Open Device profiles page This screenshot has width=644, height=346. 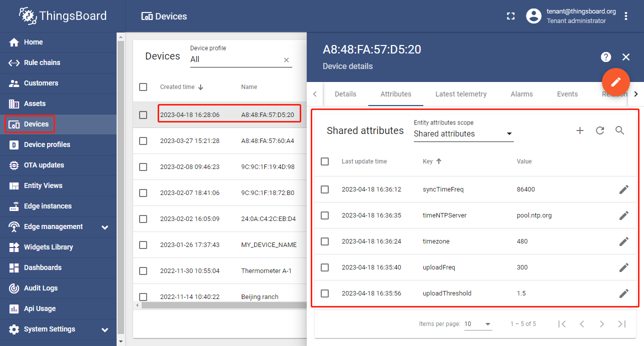point(58,144)
